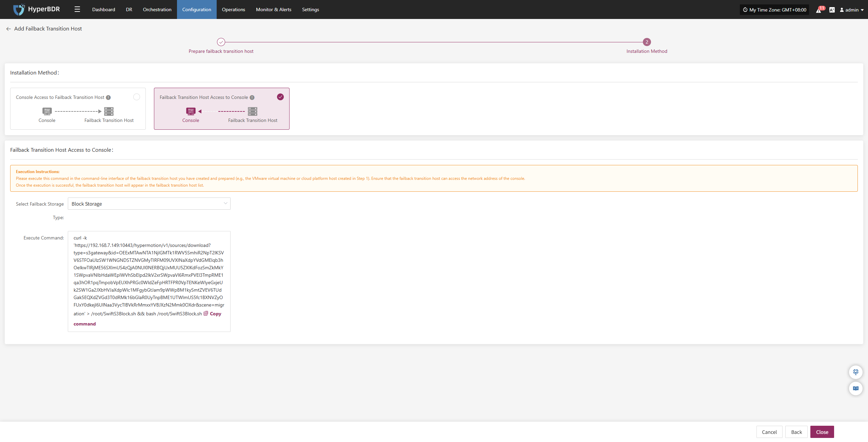This screenshot has height=442, width=868.
Task: Open the admin user dropdown
Action: pos(851,10)
